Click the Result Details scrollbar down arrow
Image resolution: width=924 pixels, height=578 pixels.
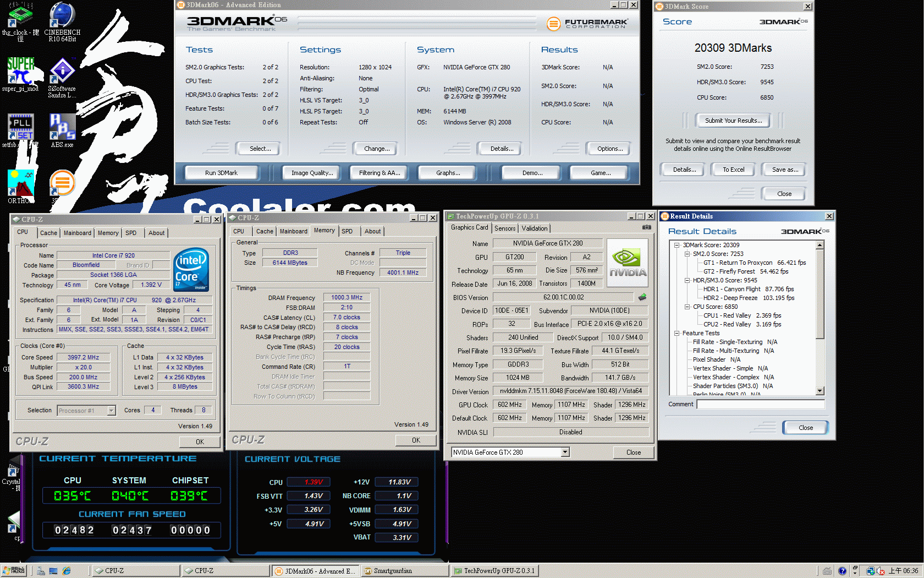tap(820, 391)
